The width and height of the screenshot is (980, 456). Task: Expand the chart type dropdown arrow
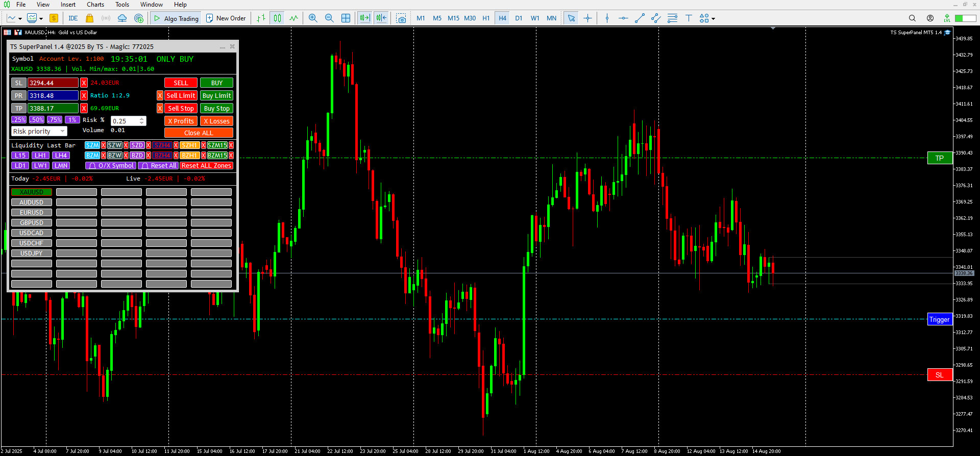20,19
